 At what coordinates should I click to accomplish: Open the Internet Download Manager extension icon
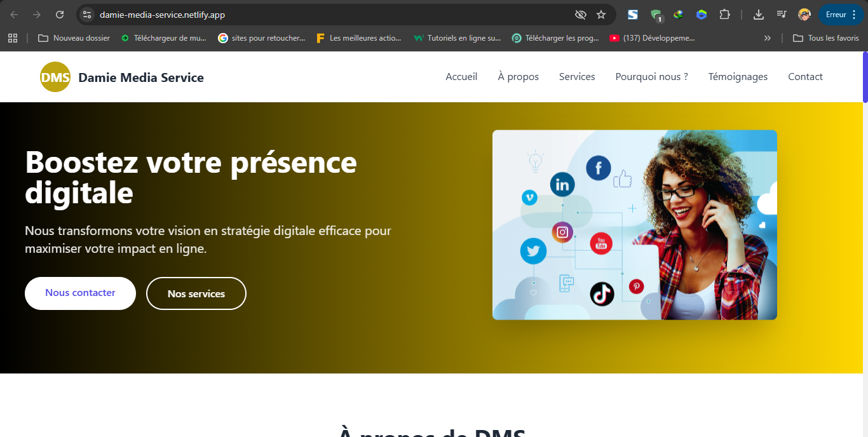pyautogui.click(x=679, y=15)
